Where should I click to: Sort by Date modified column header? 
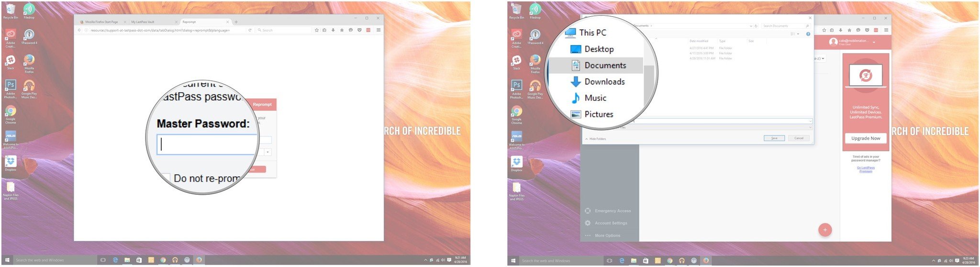pos(699,41)
